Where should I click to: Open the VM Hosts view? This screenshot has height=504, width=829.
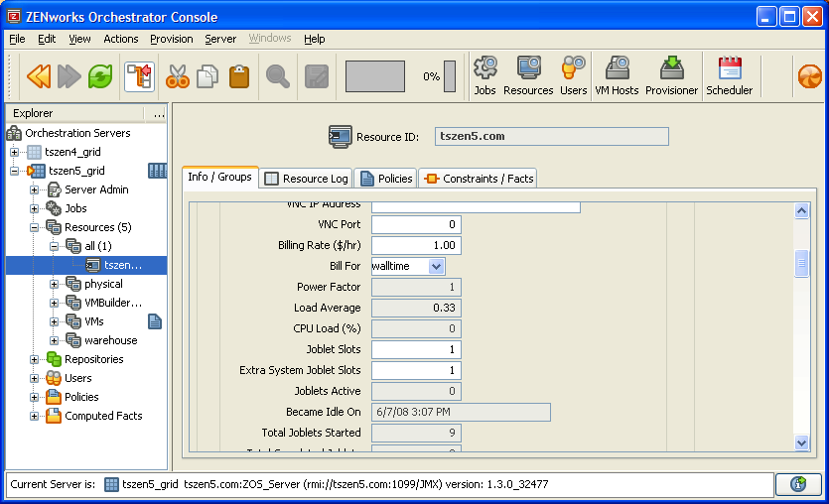pos(617,76)
